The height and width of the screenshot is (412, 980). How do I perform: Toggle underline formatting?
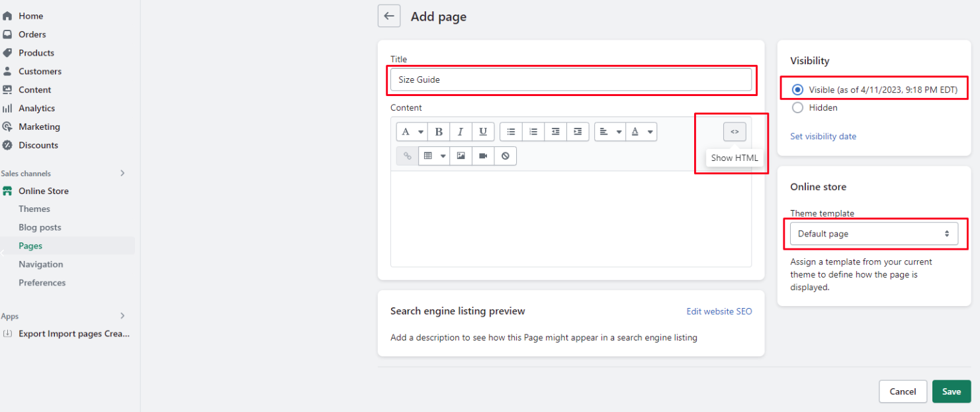click(x=483, y=132)
